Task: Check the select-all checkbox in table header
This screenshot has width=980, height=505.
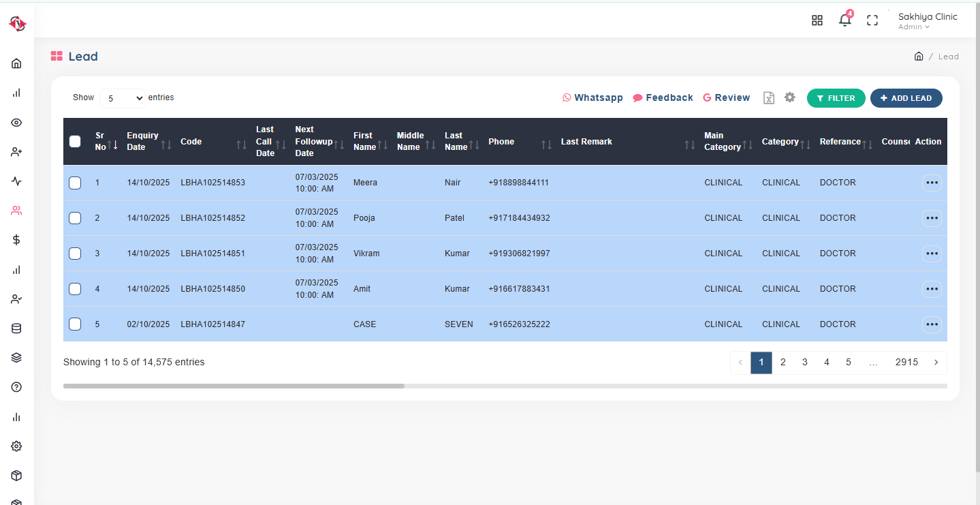Action: click(75, 141)
